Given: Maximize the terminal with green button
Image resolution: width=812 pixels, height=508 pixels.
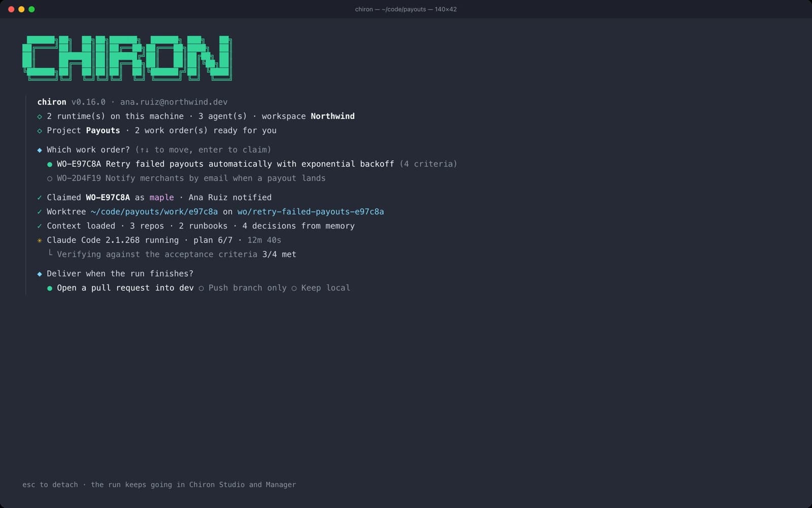Looking at the screenshot, I should [x=31, y=9].
